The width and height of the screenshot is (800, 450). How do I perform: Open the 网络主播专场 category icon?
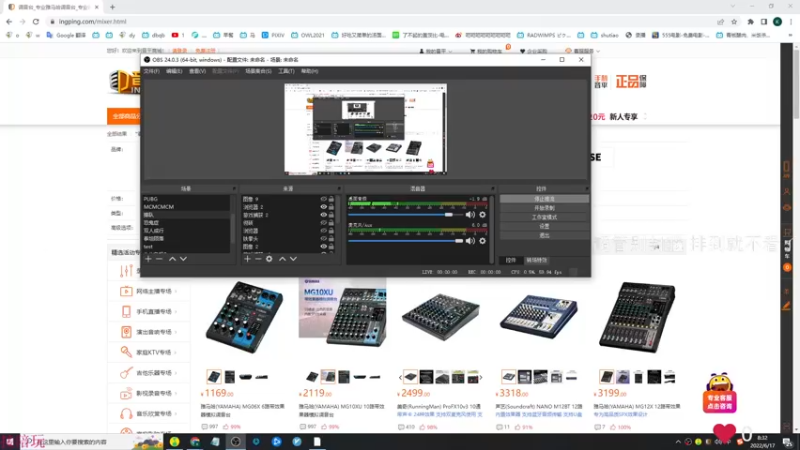pyautogui.click(x=126, y=291)
